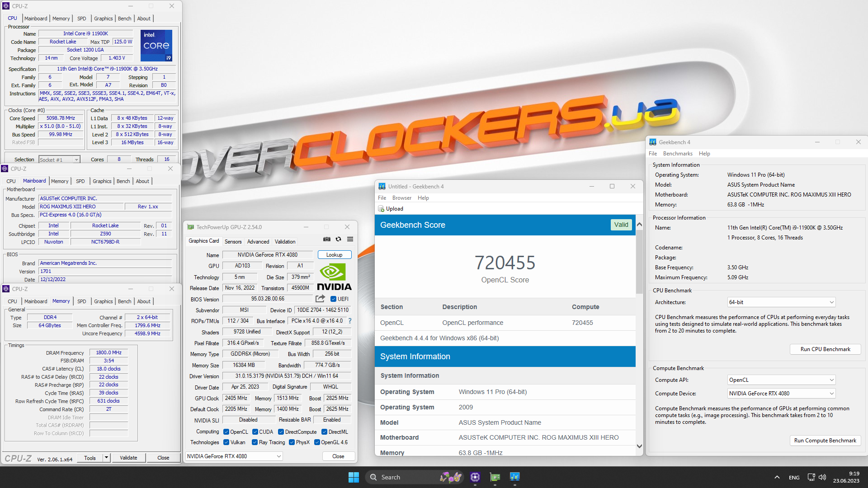Open SPD tab in bottom CPU-Z Memory window
The image size is (868, 488).
(81, 301)
